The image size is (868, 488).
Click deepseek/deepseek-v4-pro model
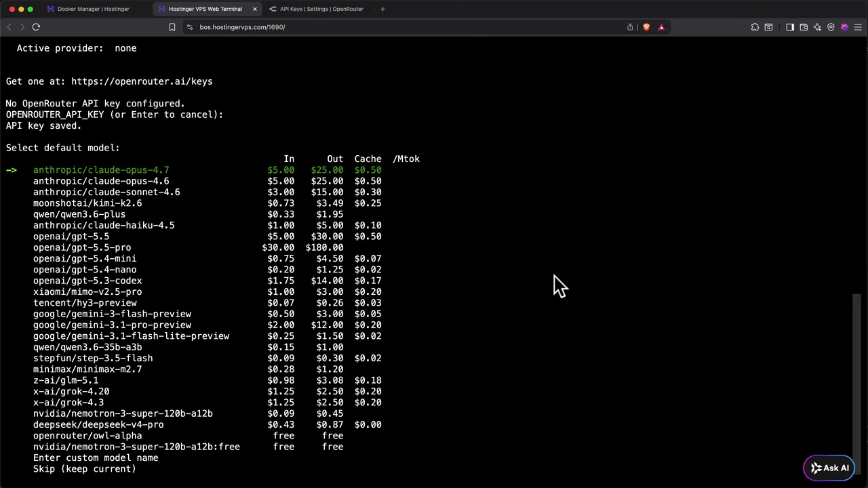pos(98,424)
